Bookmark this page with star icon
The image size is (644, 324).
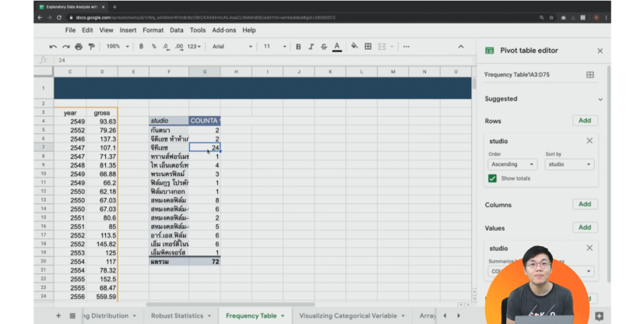[x=551, y=18]
